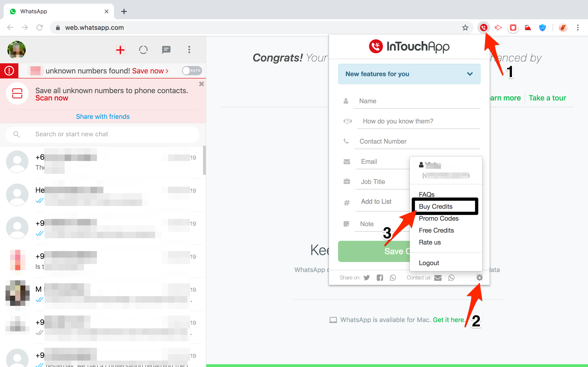
Task: Open WhatsApp three-dot menu in sidebar
Action: (189, 50)
